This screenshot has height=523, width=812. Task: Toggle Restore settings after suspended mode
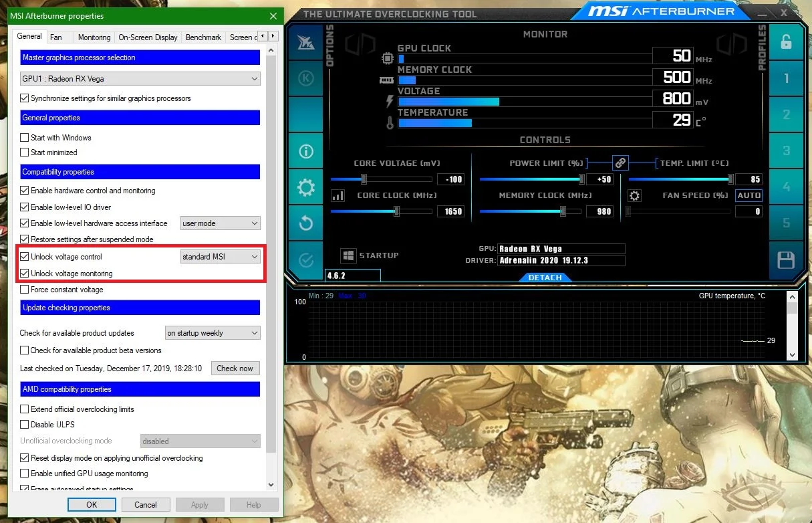(x=25, y=239)
